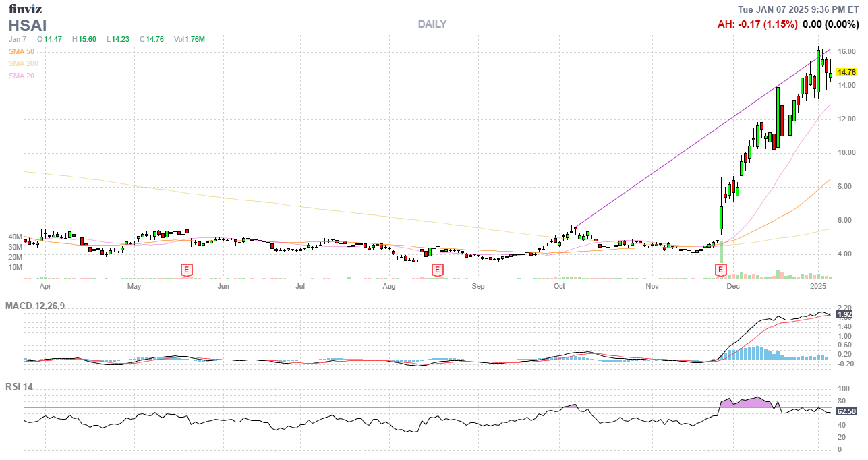Click the yellow 14.76 current price tag
This screenshot has height=460, width=868.
[846, 72]
